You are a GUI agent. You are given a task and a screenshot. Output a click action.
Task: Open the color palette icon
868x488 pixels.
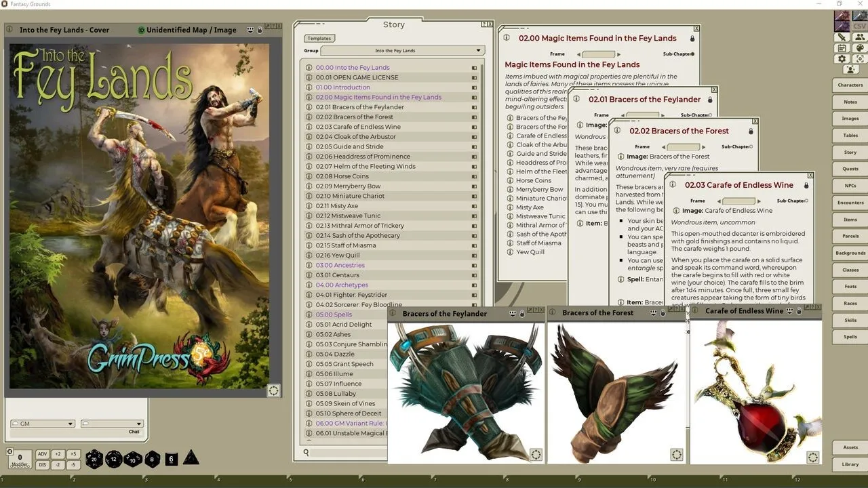click(859, 48)
